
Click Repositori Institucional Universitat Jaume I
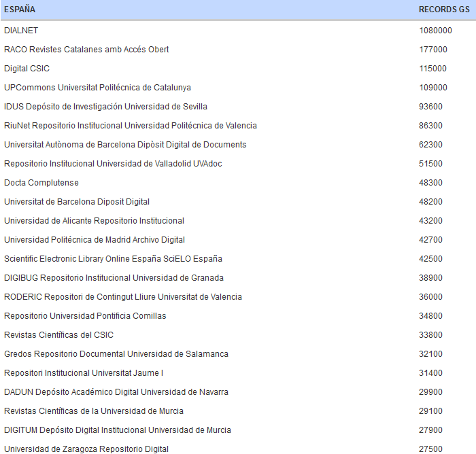[84, 373]
